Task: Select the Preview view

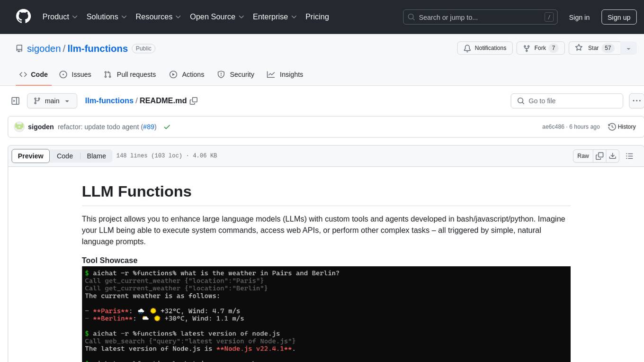Action: 31,156
